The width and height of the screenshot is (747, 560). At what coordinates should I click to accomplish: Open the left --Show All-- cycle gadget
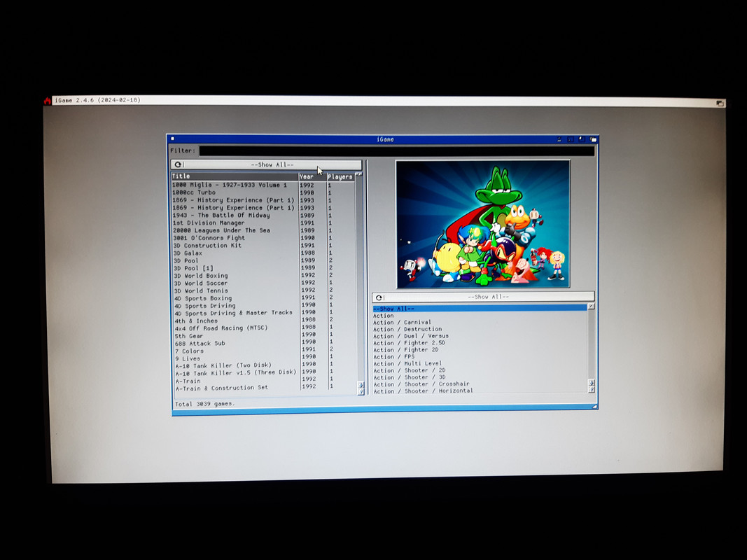(266, 164)
